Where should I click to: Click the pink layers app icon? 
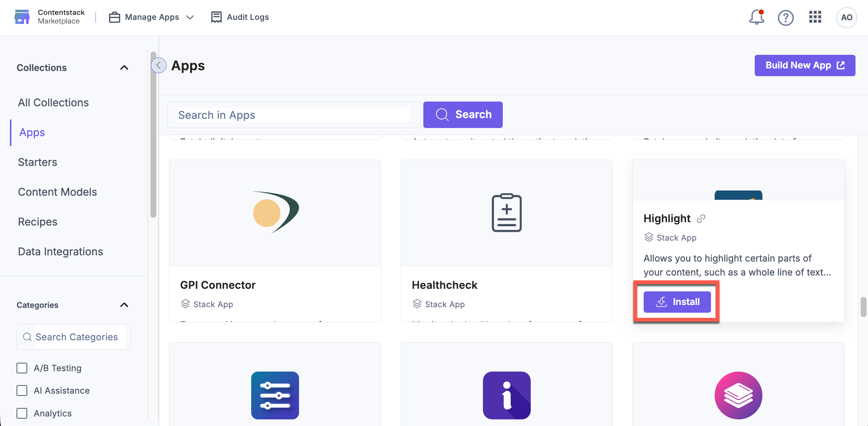click(739, 395)
